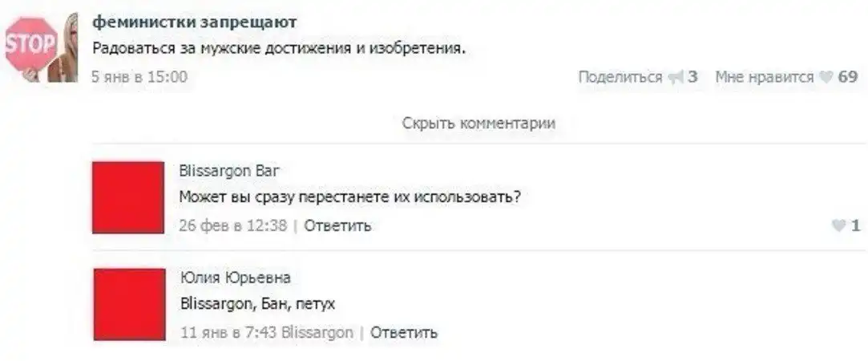868x361 pixels.
Task: Open the Юлия Юрьевна profile name
Action: (235, 278)
